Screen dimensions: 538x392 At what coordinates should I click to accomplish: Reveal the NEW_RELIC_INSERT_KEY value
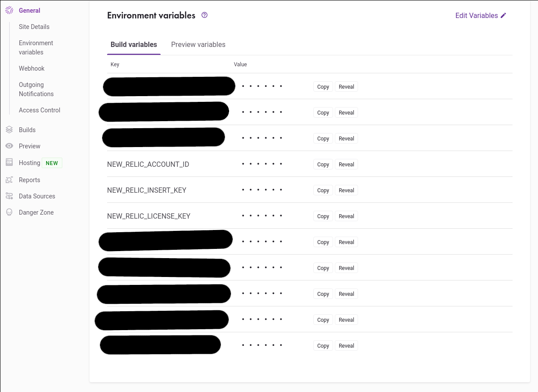(346, 191)
